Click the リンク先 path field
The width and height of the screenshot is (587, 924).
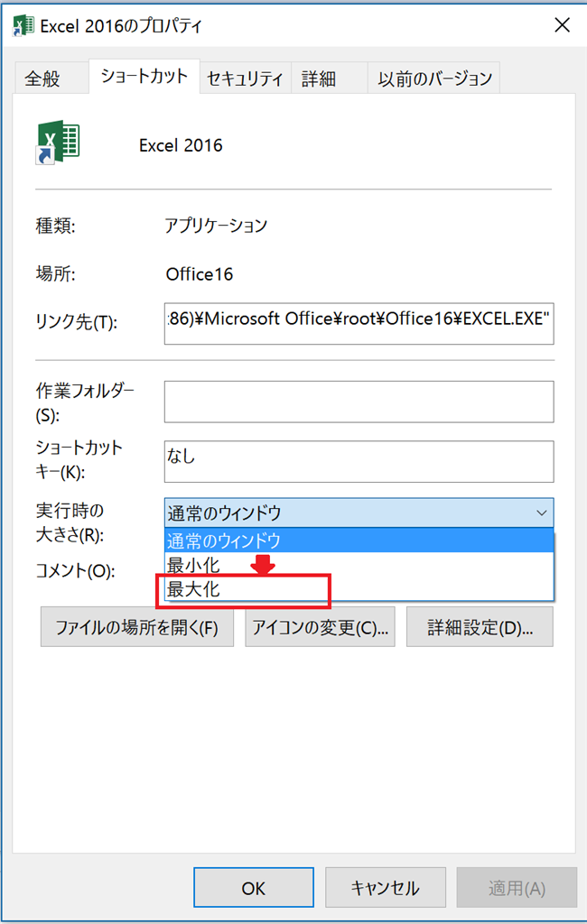click(x=359, y=323)
